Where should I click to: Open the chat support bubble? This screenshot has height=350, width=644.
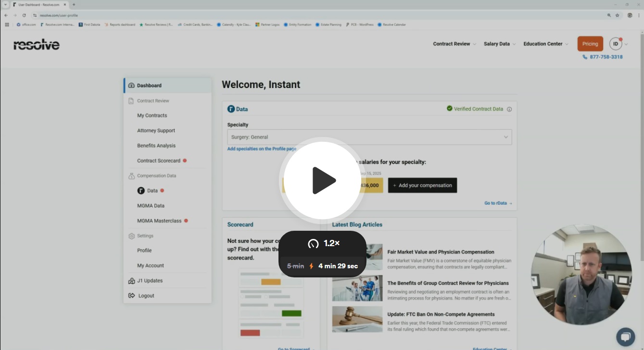[x=626, y=337]
